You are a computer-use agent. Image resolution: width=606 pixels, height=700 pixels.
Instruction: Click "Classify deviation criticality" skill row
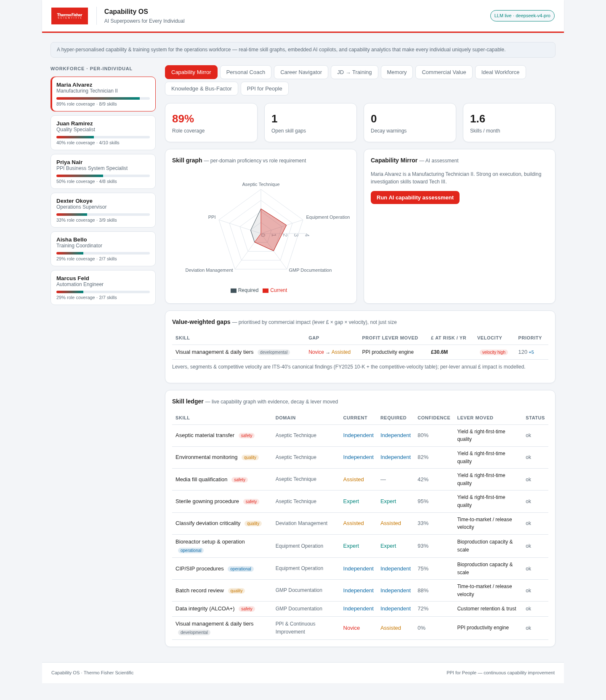pyautogui.click(x=360, y=524)
